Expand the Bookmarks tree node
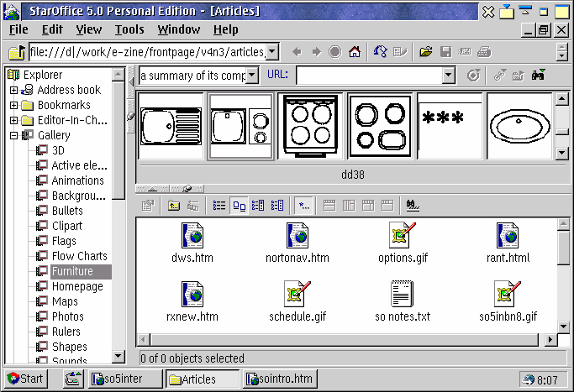 (13, 105)
